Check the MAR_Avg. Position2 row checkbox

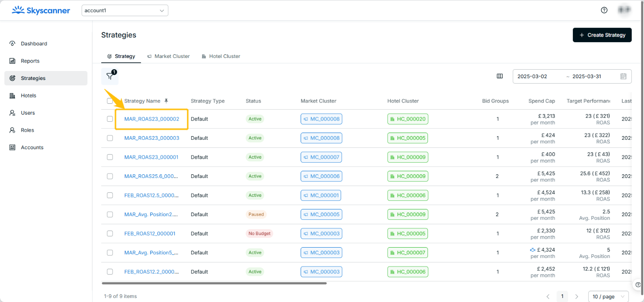(x=110, y=214)
